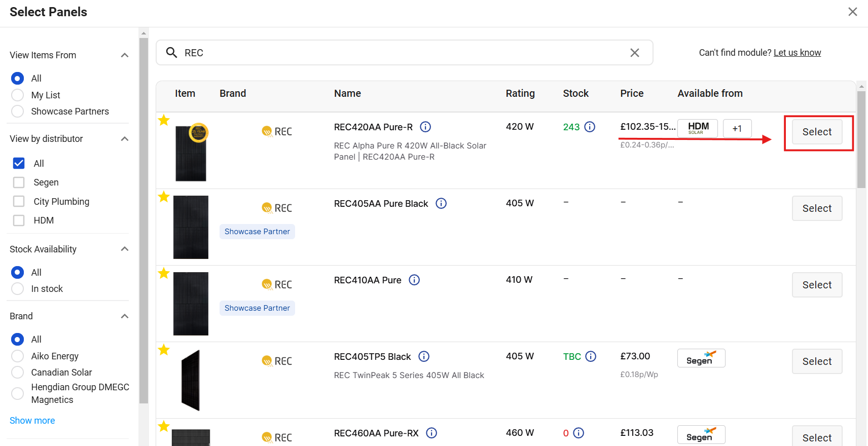Click the Rating column header
The image size is (868, 446).
click(520, 93)
